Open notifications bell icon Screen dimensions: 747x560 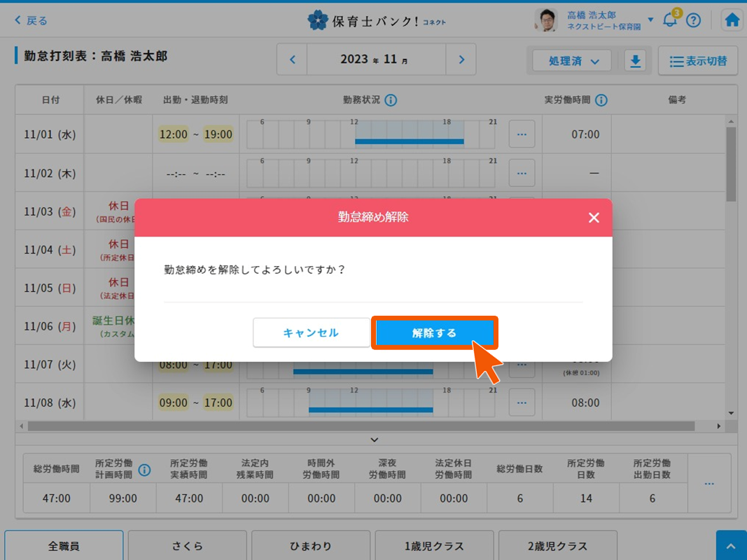coord(670,20)
